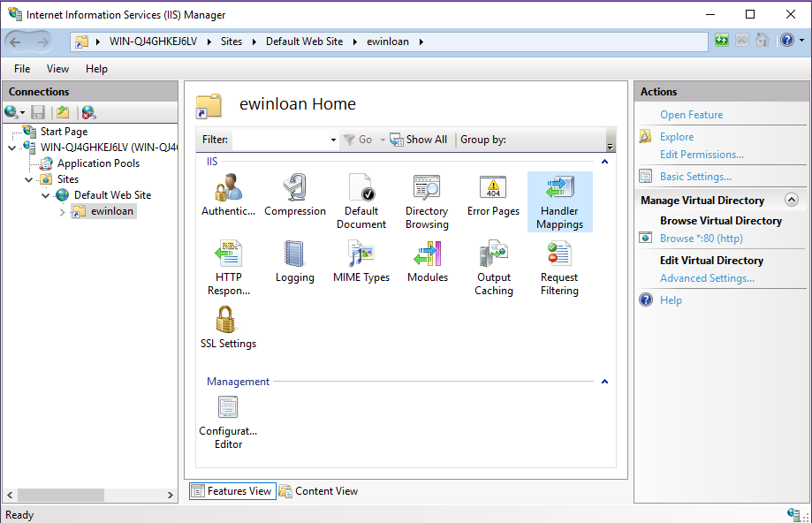This screenshot has width=812, height=523.
Task: Open the Error Pages feature
Action: pos(494,195)
